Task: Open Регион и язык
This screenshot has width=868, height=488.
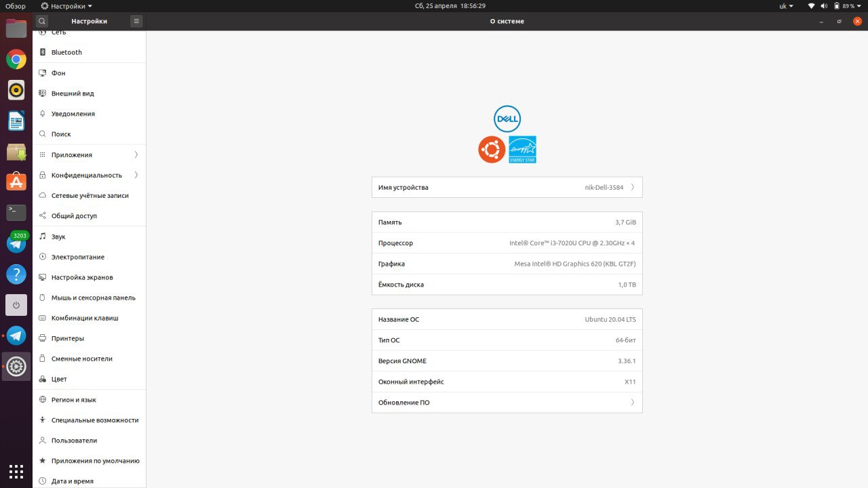Action: (90, 400)
